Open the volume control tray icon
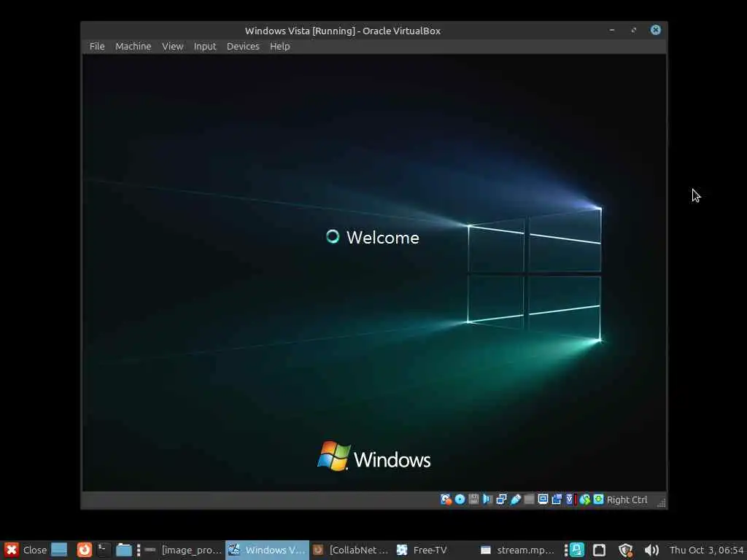The width and height of the screenshot is (747, 560). click(651, 551)
